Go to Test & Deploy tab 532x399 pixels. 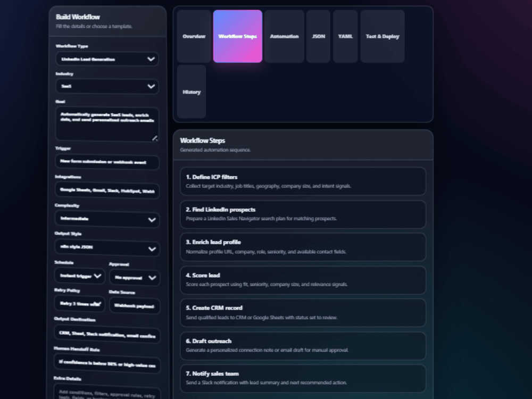[383, 36]
